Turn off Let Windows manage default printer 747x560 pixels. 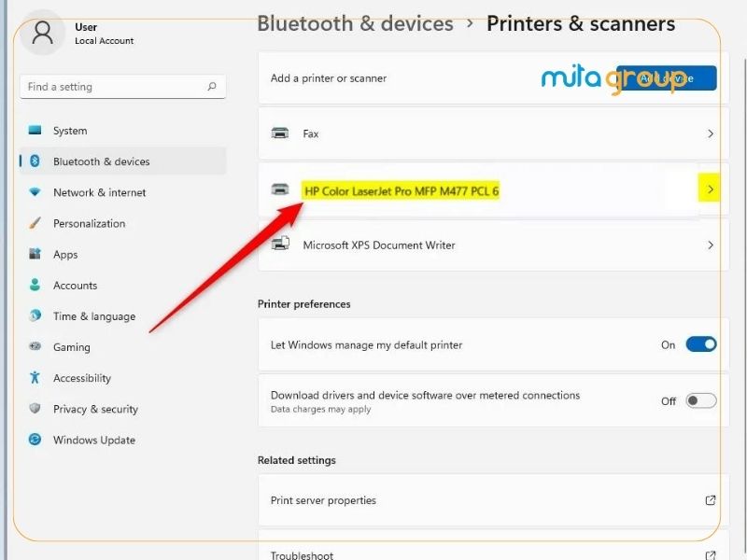[x=701, y=344]
